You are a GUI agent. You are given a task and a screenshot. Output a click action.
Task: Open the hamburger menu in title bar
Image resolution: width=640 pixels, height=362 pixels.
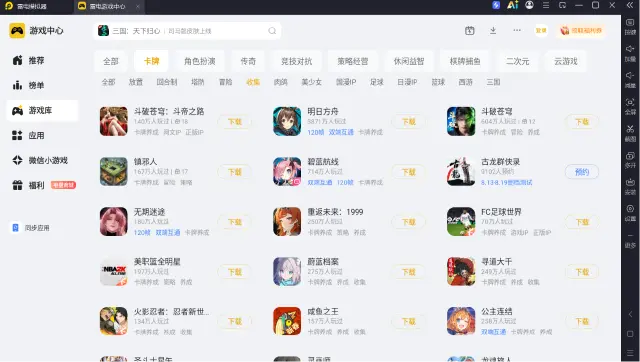pos(546,5)
